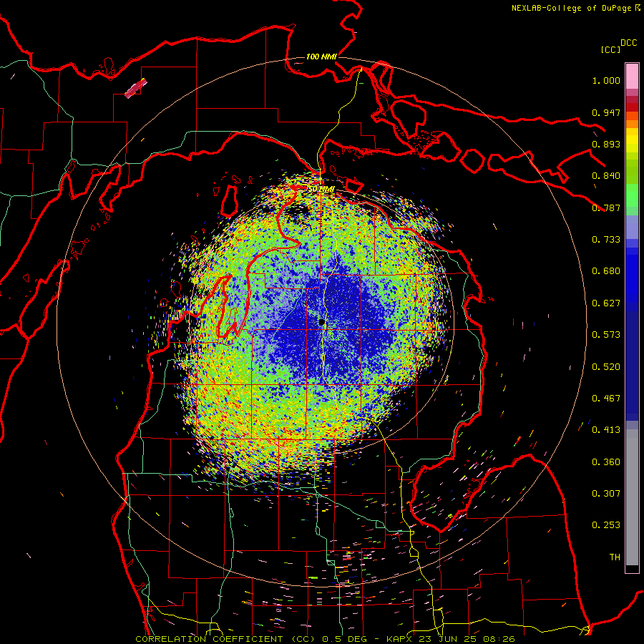Click the 0.360 scale value
The image size is (644, 644).
606,462
